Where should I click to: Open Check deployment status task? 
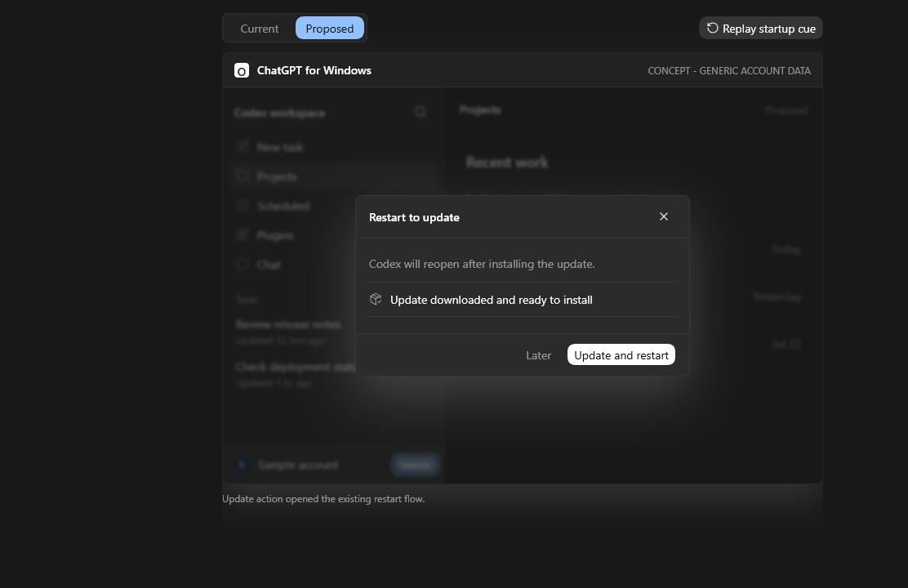coord(296,374)
